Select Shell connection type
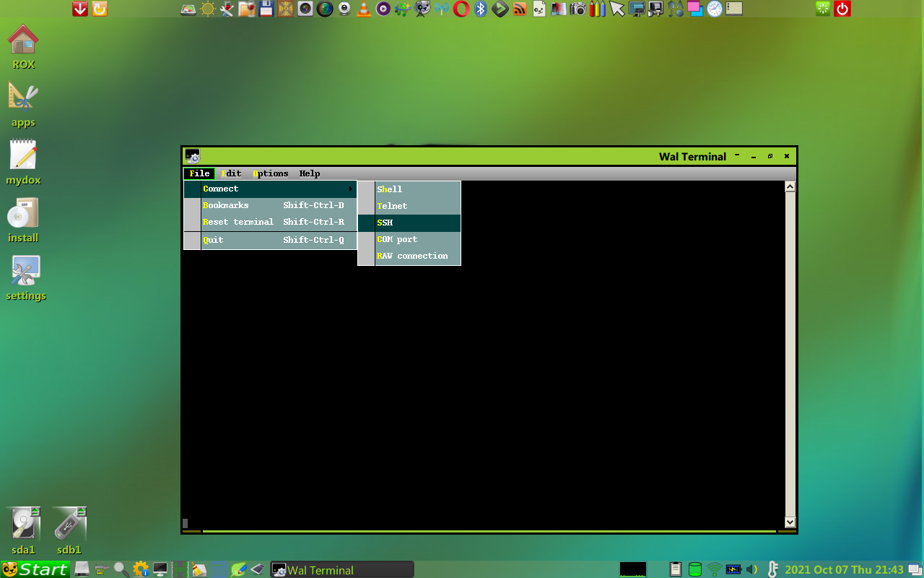This screenshot has width=924, height=578. click(x=409, y=189)
